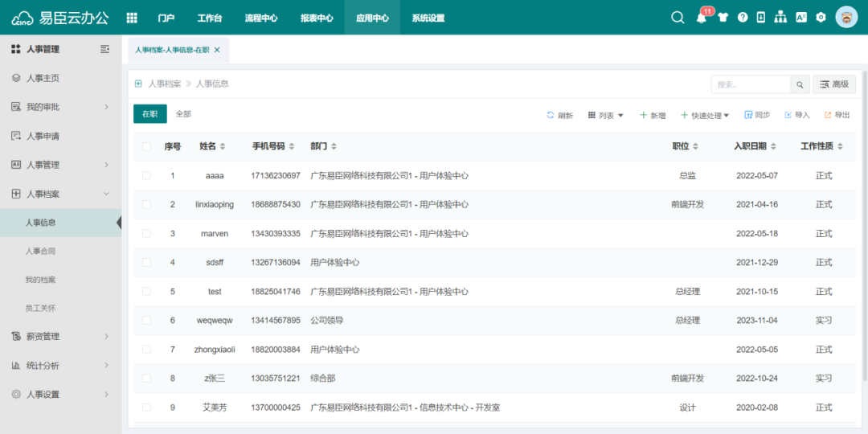The width and height of the screenshot is (868, 434).
Task: Tick the checkbox for row zhongxiaoli
Action: (146, 350)
